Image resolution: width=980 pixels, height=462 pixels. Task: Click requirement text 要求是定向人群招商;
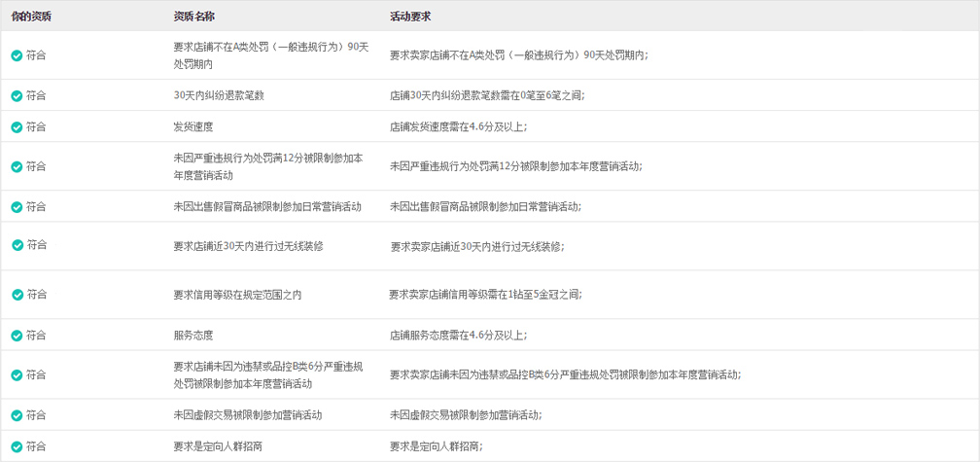(x=437, y=447)
